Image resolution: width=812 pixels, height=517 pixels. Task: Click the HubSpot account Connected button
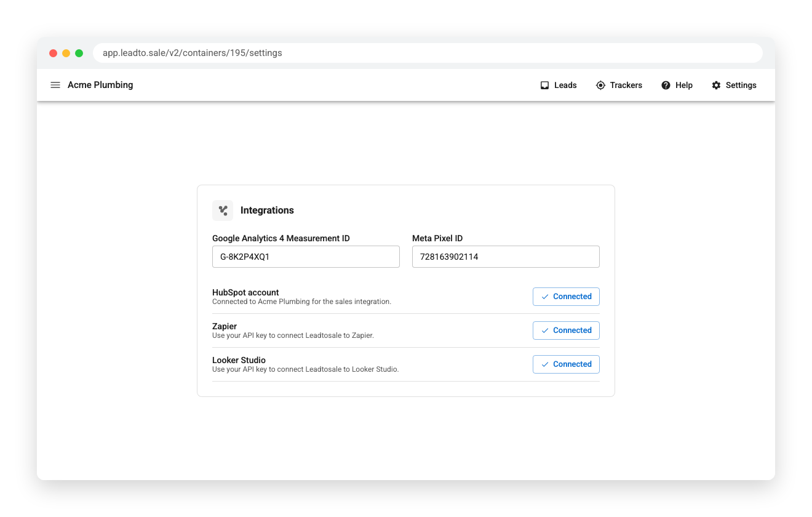click(x=566, y=297)
